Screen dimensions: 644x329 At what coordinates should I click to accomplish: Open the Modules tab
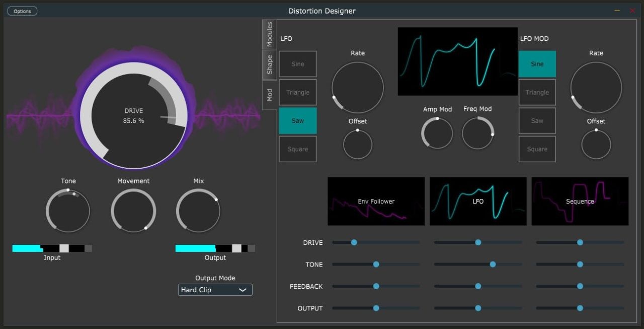(x=270, y=34)
